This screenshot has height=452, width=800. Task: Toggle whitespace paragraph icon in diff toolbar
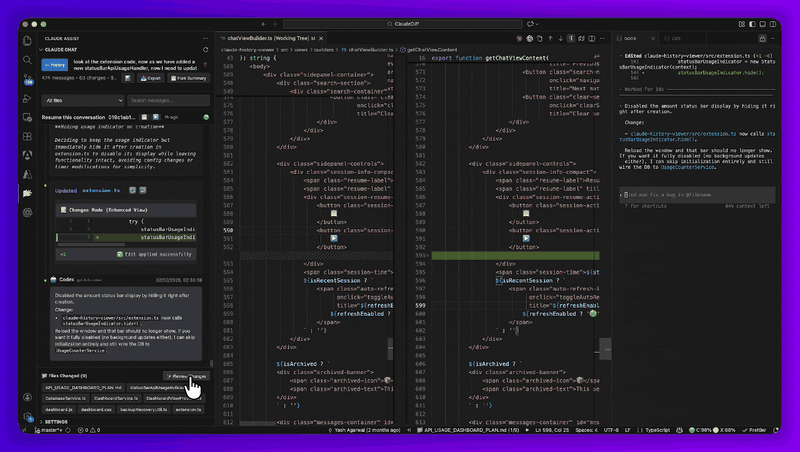point(571,38)
